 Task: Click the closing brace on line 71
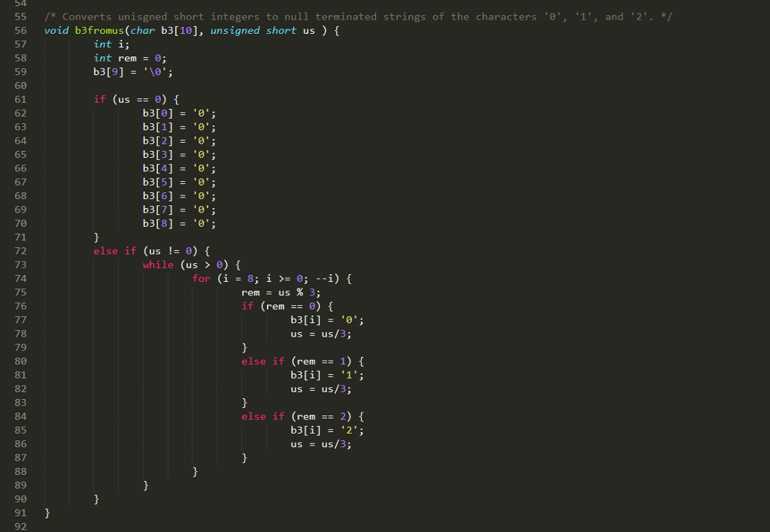point(96,237)
